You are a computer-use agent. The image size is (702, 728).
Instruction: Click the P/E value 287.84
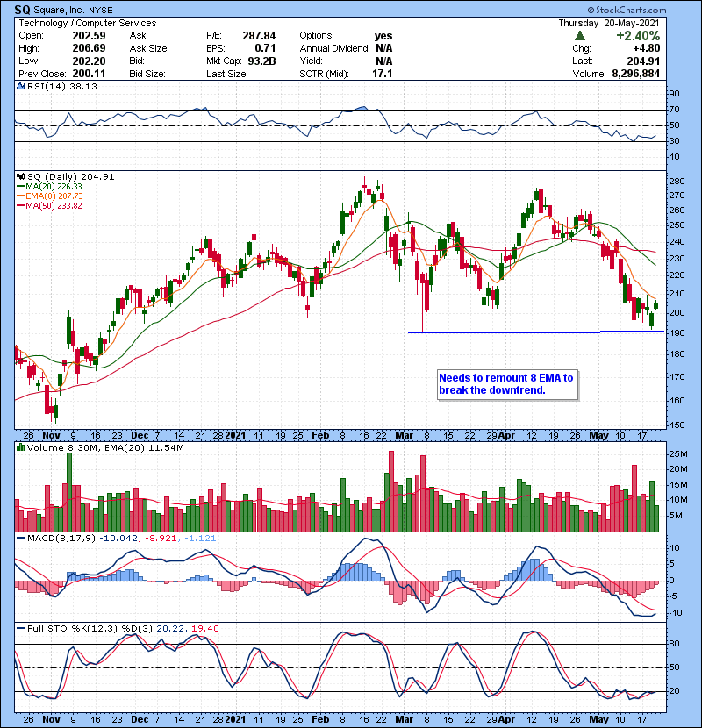pyautogui.click(x=259, y=36)
